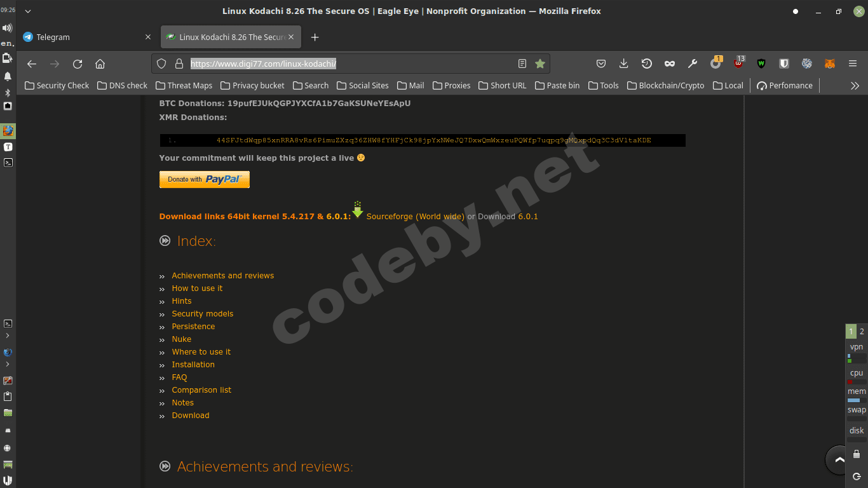Open the history clock toolbar icon

point(647,64)
